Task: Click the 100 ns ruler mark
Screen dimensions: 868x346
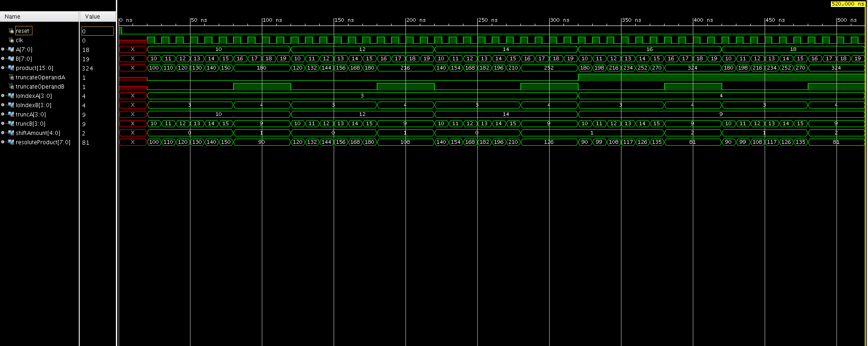Action: pyautogui.click(x=272, y=20)
